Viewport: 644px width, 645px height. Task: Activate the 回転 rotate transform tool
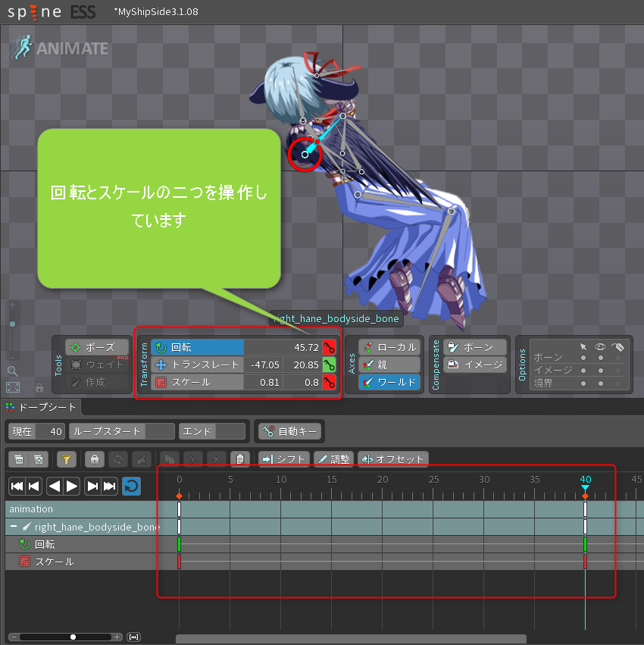pos(198,347)
